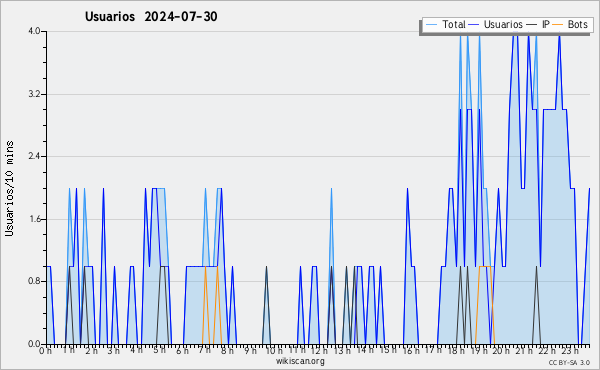Screen dimensions: 600x370
Task: Click the y-axis value 3.2
Action: [34, 94]
